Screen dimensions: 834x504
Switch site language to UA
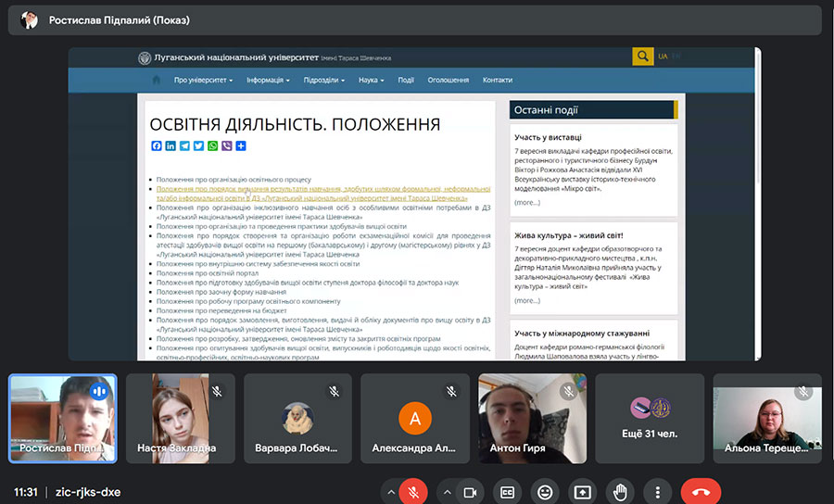pyautogui.click(x=663, y=57)
